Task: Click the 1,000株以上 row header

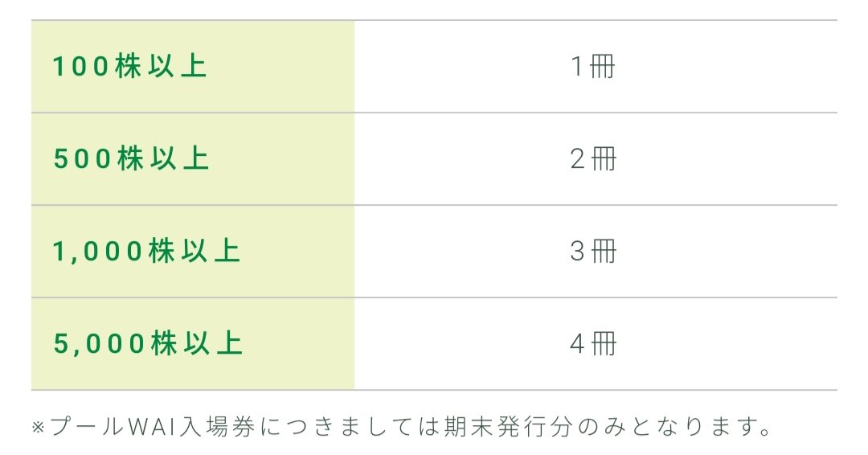Action: pos(193,252)
